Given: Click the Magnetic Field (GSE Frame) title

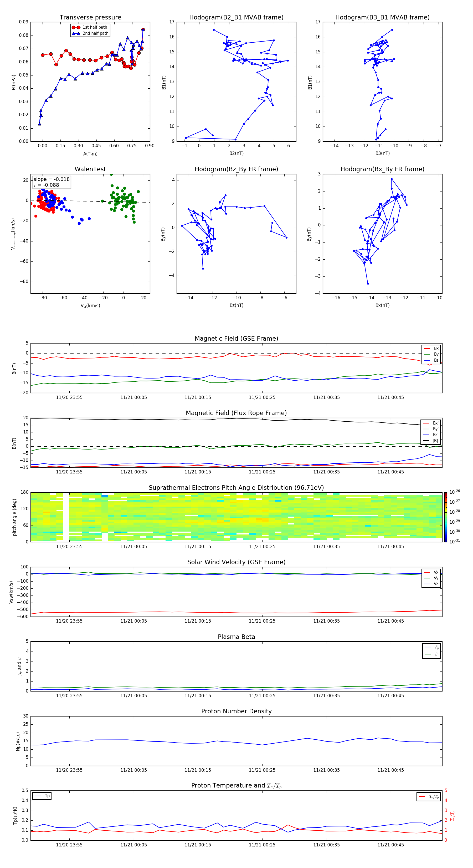Looking at the screenshot, I should click(x=236, y=339).
